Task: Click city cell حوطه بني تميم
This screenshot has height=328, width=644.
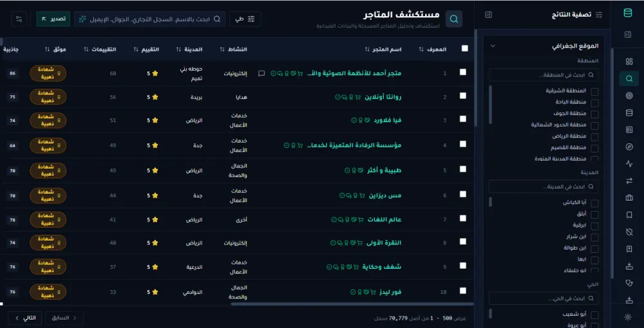Action: pos(192,73)
